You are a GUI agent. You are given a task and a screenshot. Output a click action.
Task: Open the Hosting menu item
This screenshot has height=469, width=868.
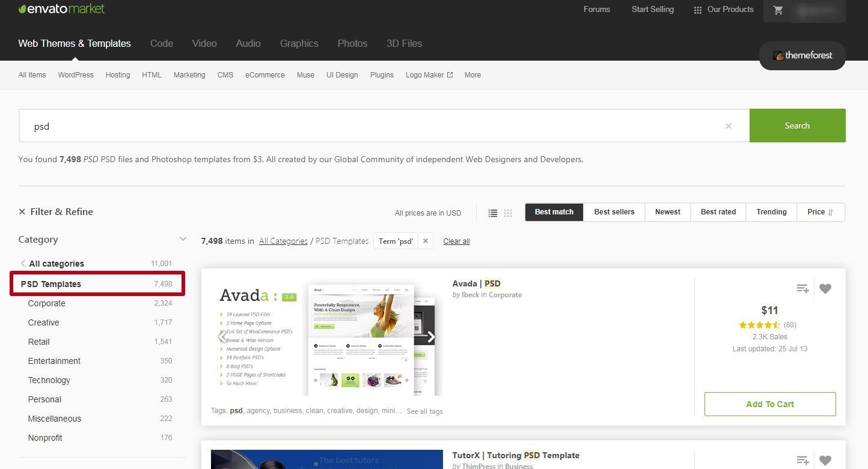click(118, 75)
